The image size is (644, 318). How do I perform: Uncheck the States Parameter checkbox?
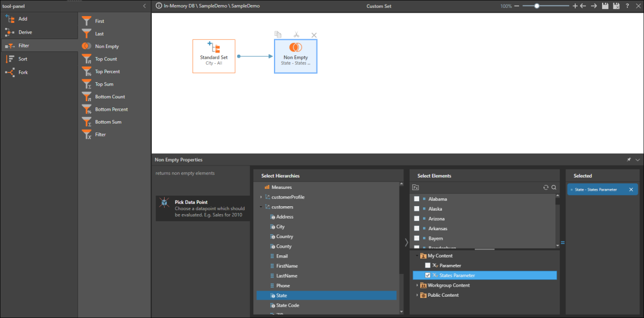point(427,275)
